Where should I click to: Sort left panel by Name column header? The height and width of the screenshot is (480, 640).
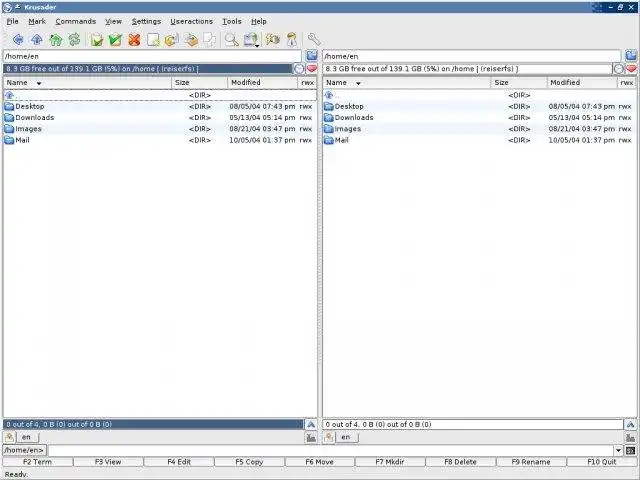(x=87, y=83)
